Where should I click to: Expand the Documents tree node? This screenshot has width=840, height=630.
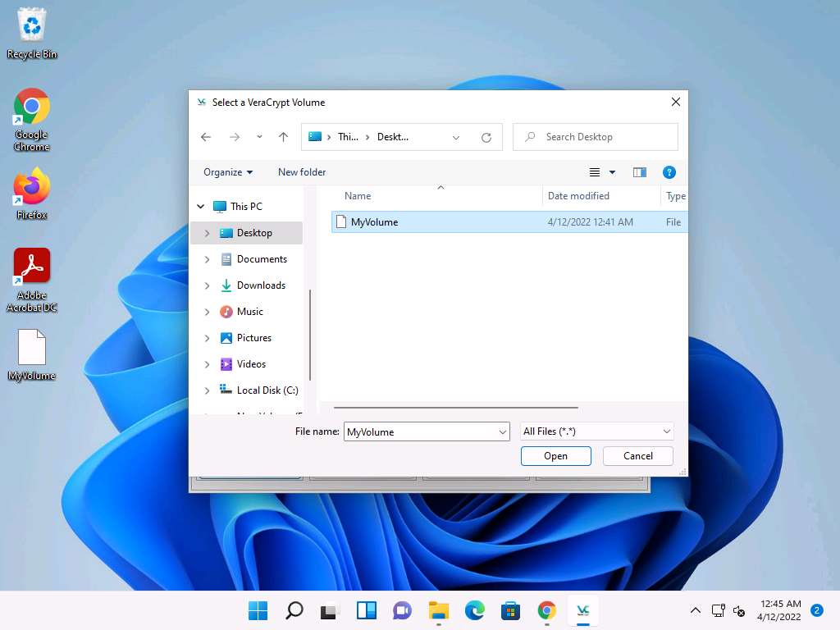pyautogui.click(x=207, y=259)
